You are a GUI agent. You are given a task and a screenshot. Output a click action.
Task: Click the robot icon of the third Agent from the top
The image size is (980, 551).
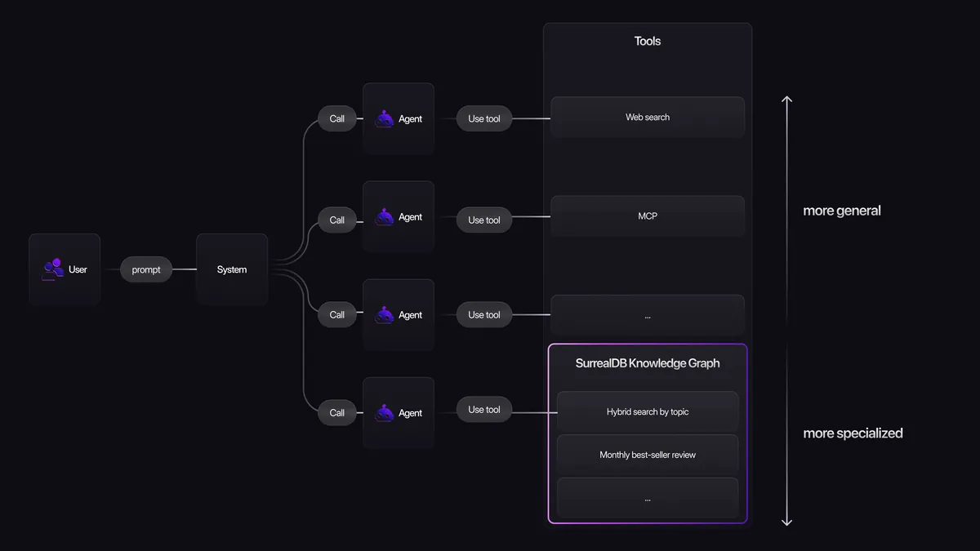385,315
